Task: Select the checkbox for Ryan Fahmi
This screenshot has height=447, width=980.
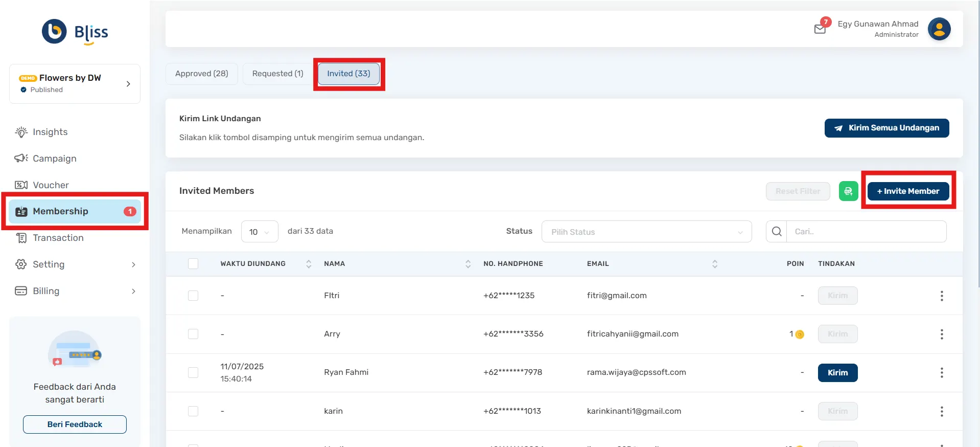Action: tap(193, 373)
